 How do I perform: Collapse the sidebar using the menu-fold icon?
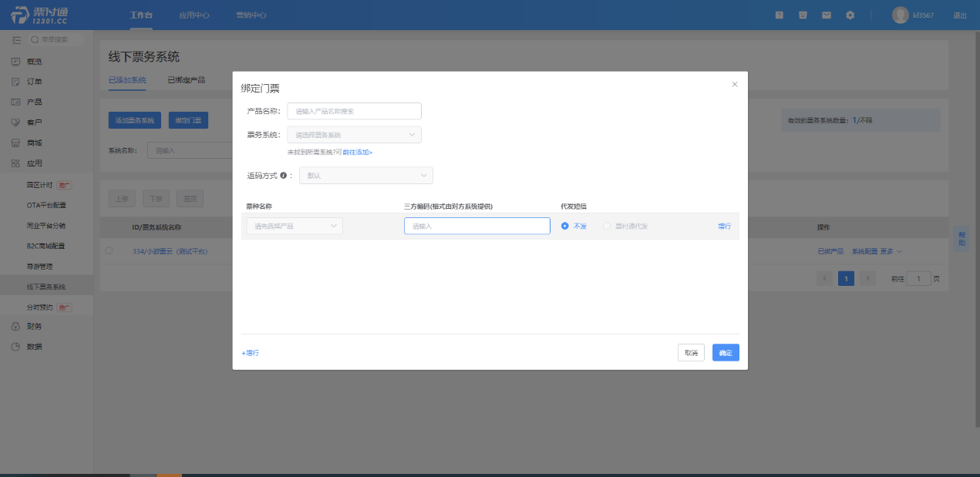pyautogui.click(x=16, y=39)
